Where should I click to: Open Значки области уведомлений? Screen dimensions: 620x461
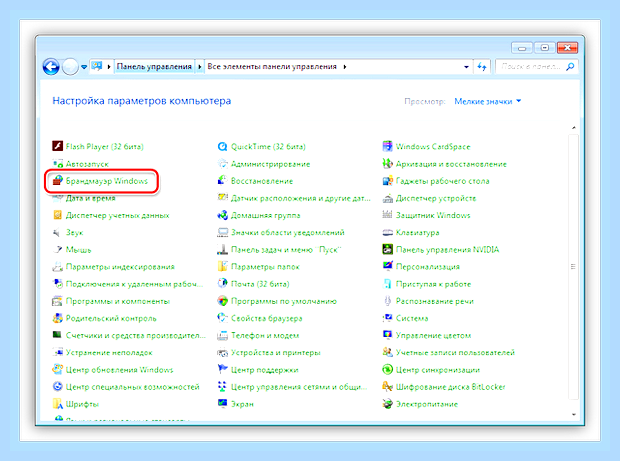point(287,232)
